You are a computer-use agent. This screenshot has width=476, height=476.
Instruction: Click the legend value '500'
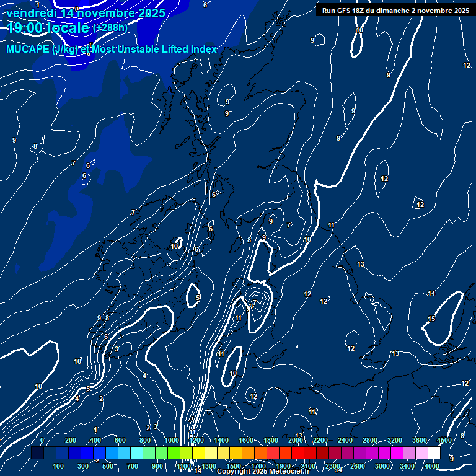coord(108,466)
